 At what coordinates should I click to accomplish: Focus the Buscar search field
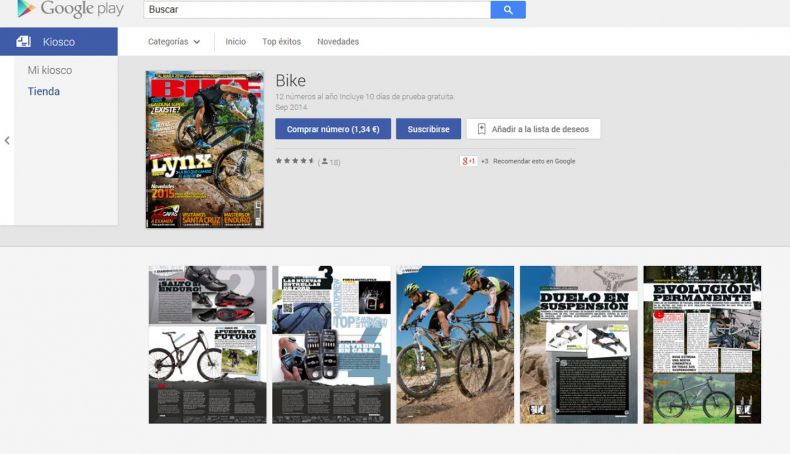click(x=317, y=10)
